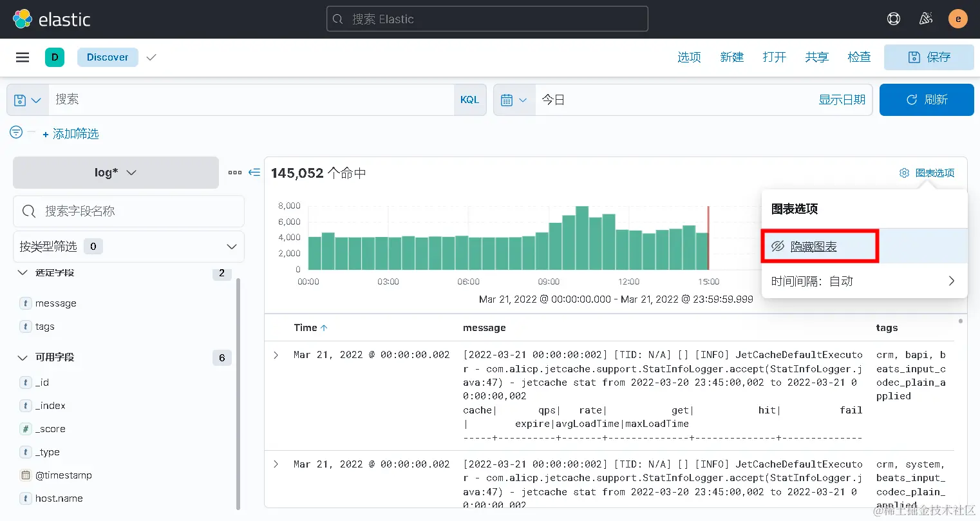Click the text type icon beside host.name
The image size is (980, 521).
point(26,498)
